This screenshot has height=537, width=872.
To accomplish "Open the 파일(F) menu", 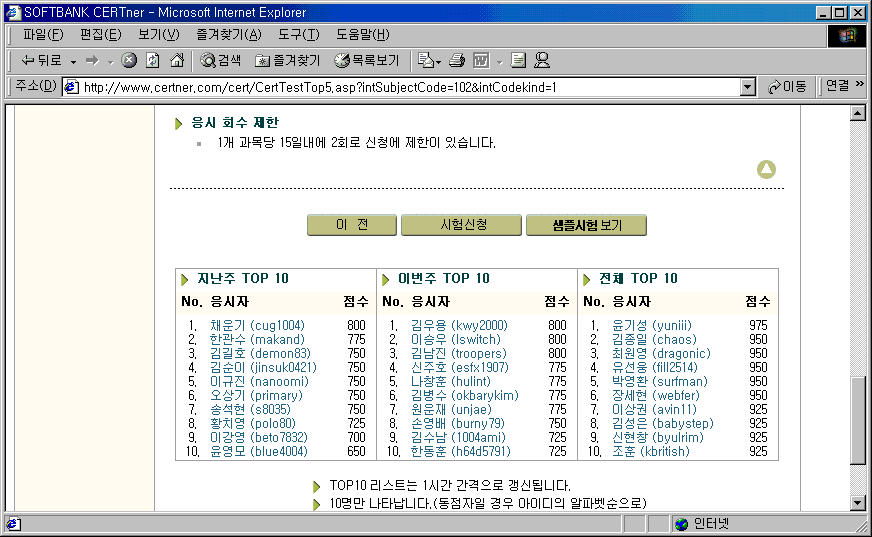I will 42,35.
